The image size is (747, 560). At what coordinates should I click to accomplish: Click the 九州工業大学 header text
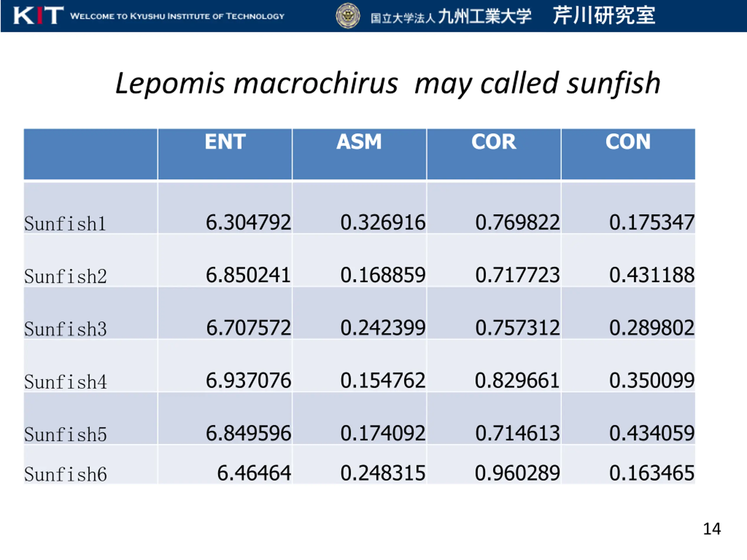[485, 16]
